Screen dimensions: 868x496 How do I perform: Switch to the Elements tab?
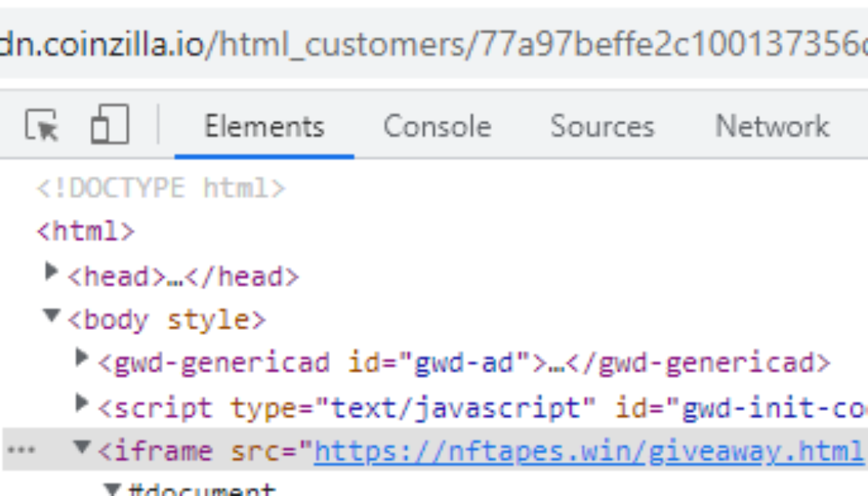click(264, 127)
